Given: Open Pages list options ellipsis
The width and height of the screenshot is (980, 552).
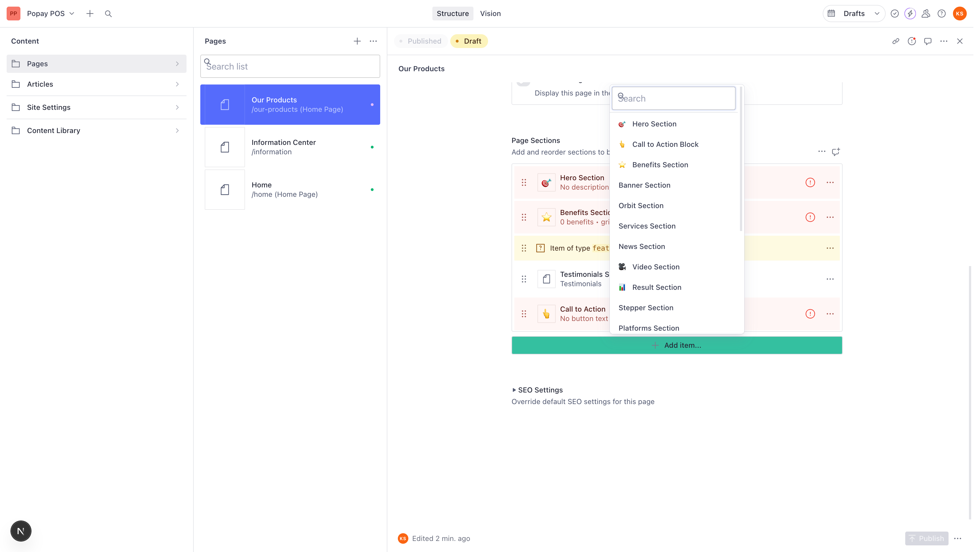Looking at the screenshot, I should pyautogui.click(x=373, y=41).
